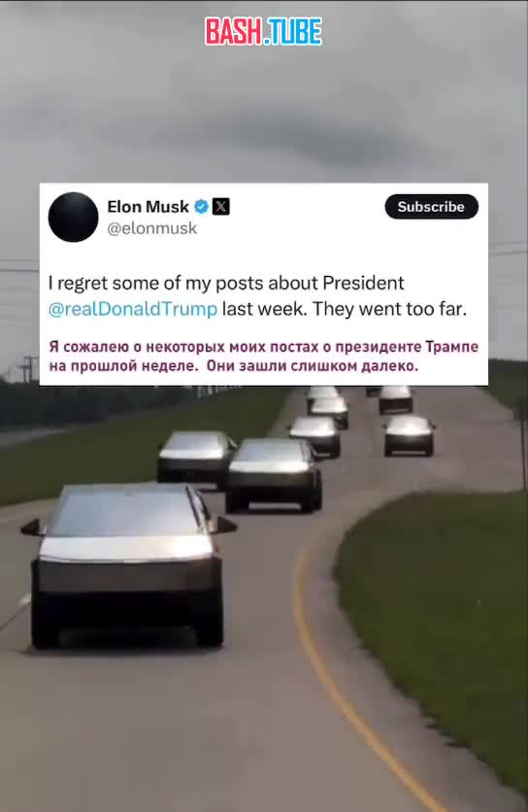Click the purple Russian translation text
The image size is (528, 812).
click(x=263, y=356)
